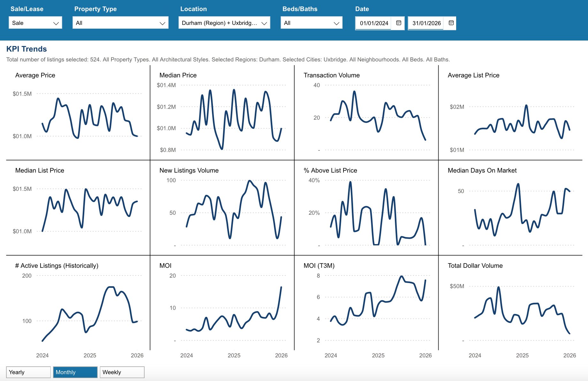Switch to Weekly view
The image size is (588, 381).
[122, 372]
